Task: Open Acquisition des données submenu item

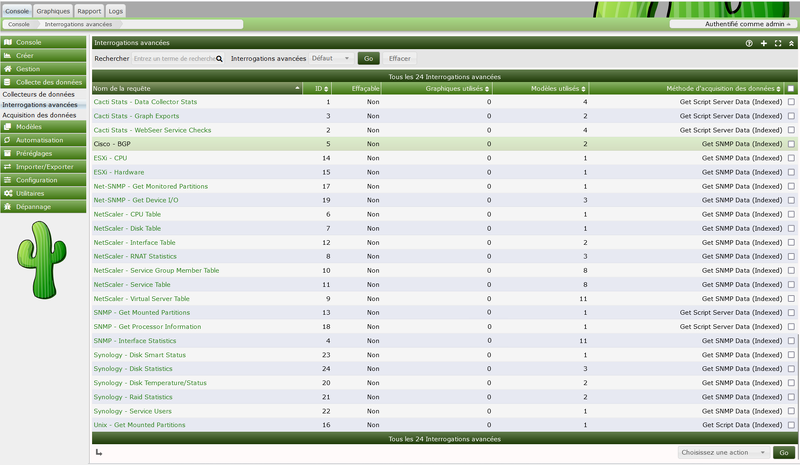Action: pos(39,115)
